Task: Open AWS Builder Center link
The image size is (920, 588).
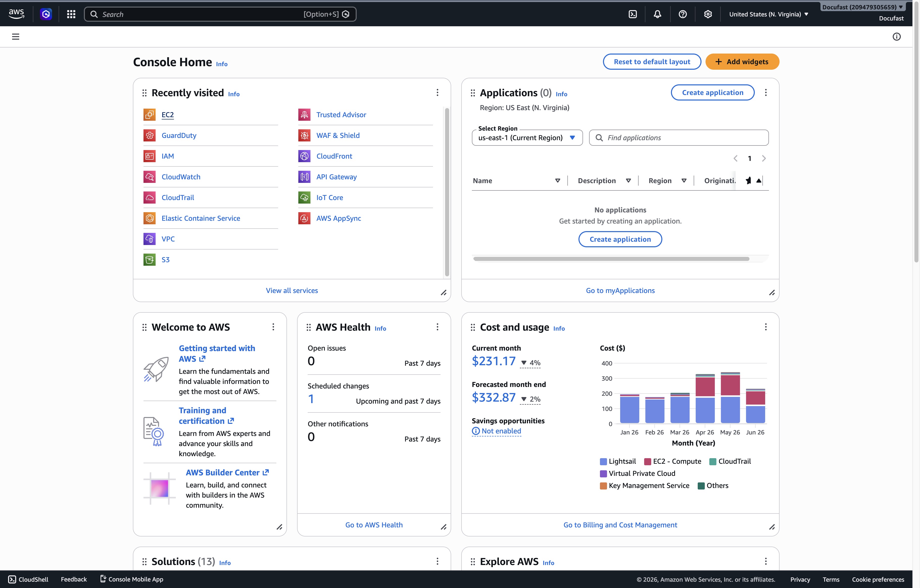Action: click(227, 473)
